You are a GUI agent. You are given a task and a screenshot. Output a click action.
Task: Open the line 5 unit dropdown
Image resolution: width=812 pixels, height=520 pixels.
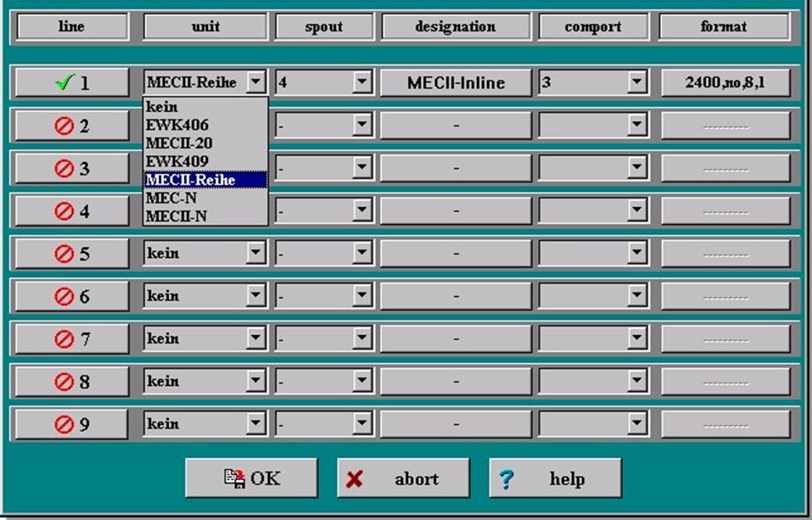[x=255, y=253]
